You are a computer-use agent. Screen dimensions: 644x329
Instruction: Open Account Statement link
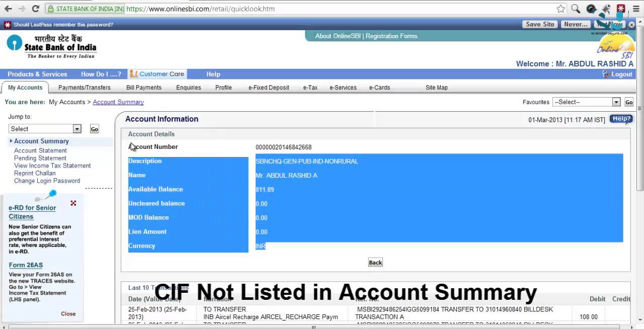coord(40,150)
